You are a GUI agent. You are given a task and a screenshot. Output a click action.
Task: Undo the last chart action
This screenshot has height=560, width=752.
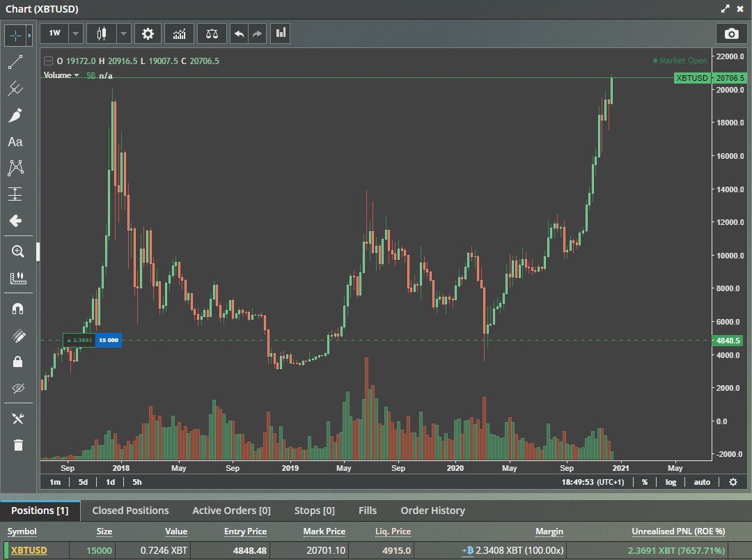tap(240, 33)
